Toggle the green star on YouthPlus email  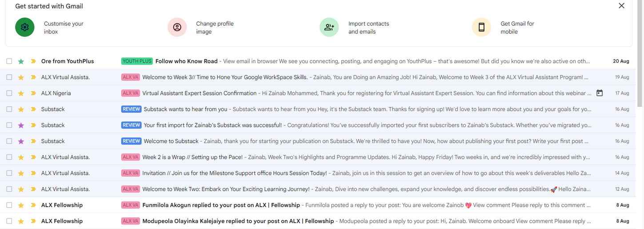click(21, 61)
